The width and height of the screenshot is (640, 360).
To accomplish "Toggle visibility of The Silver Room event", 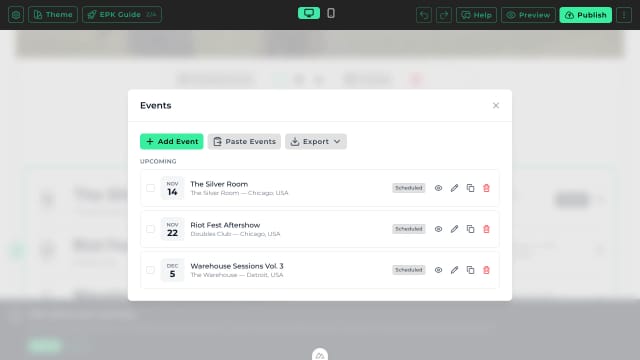I will click(438, 188).
